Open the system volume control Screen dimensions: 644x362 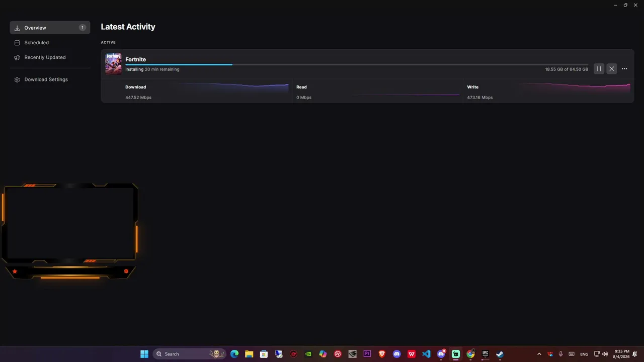(605, 354)
